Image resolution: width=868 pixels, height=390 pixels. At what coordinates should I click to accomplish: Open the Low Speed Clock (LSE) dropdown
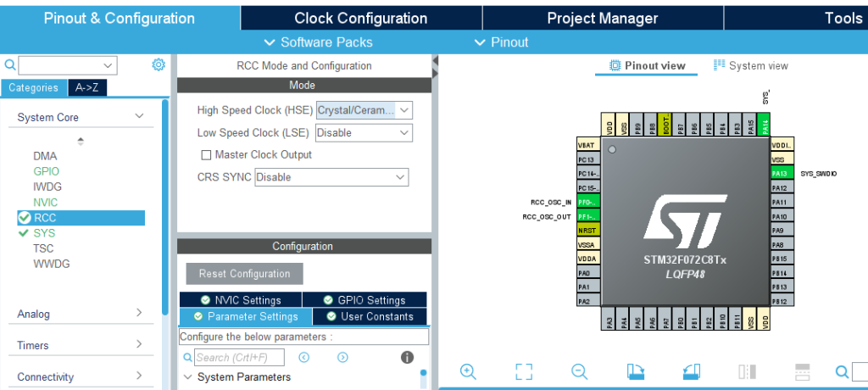pos(364,132)
